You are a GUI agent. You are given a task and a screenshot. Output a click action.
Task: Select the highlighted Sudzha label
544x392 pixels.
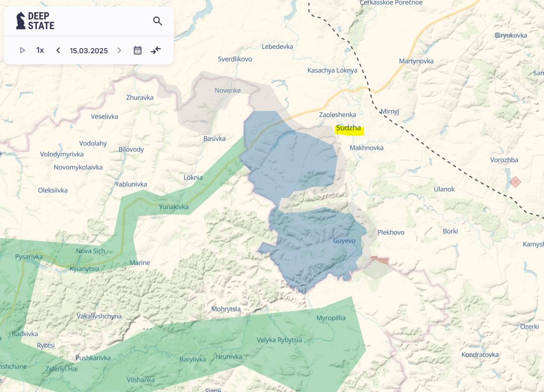coord(349,129)
